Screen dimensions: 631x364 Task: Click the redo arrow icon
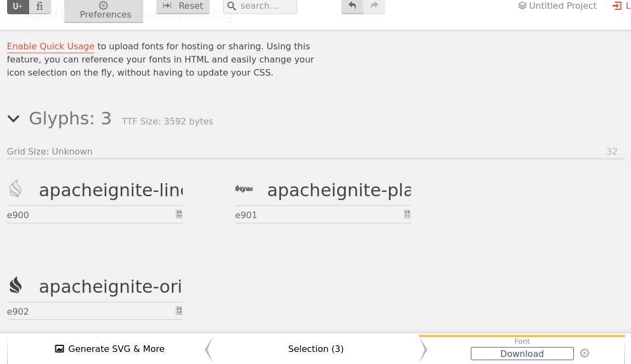click(x=374, y=6)
